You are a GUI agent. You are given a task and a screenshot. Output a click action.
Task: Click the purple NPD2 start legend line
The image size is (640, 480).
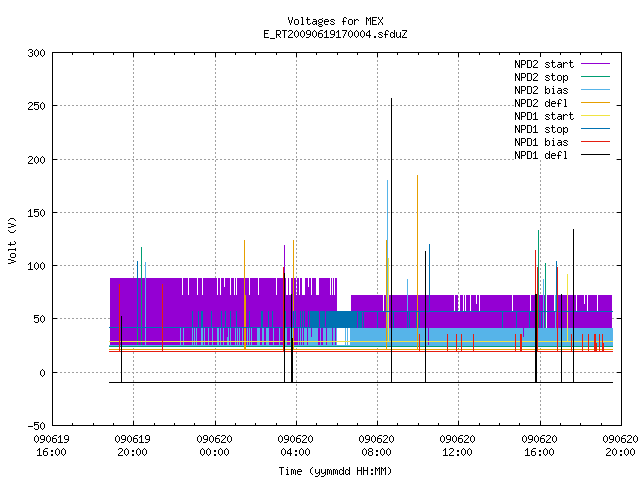click(596, 64)
